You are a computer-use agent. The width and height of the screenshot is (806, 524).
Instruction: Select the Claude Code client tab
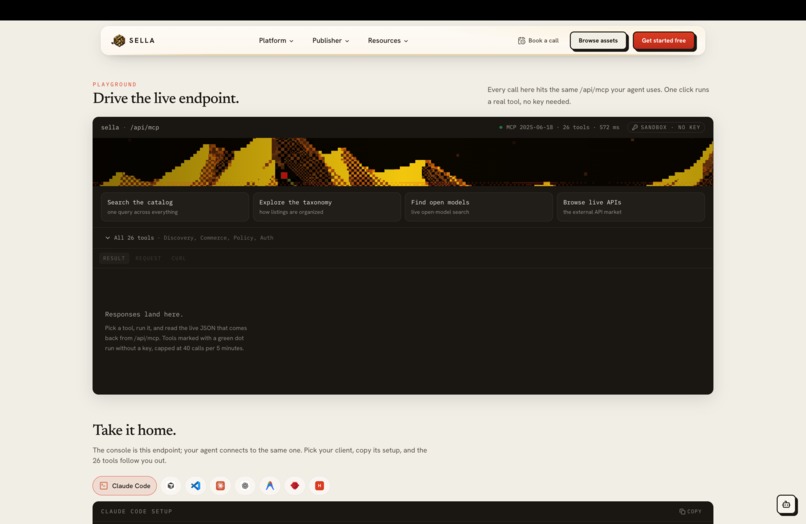[125, 485]
